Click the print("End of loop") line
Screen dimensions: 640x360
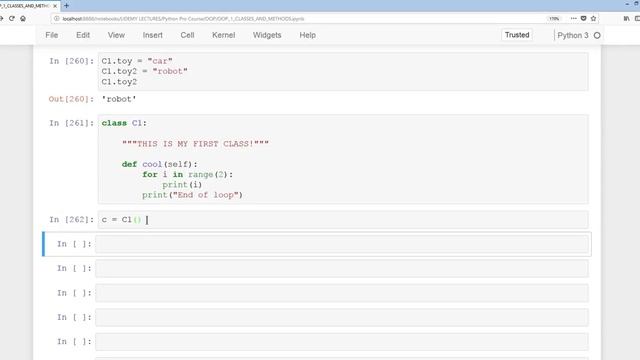pos(192,195)
